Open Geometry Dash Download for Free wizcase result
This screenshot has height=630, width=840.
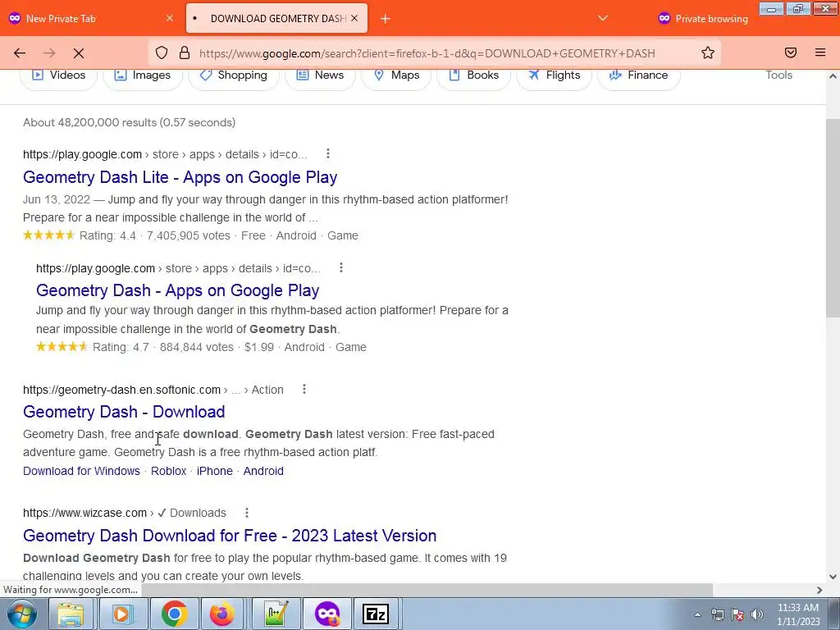pos(230,536)
